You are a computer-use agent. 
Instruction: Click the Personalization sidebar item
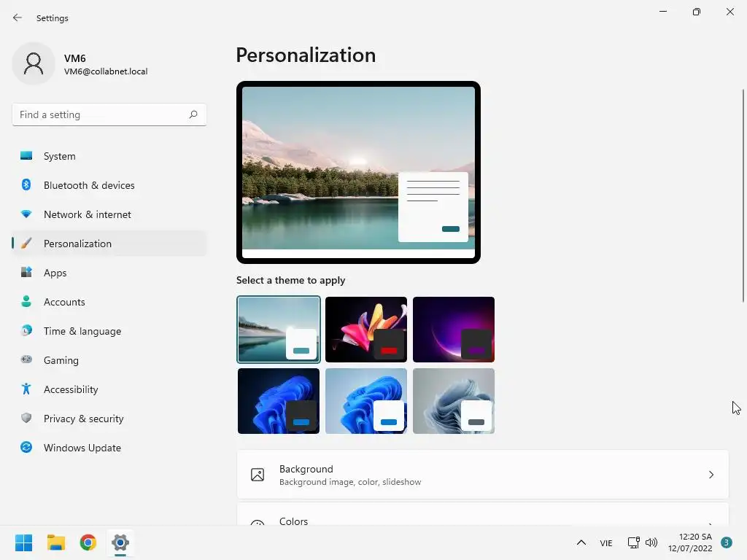pyautogui.click(x=109, y=244)
